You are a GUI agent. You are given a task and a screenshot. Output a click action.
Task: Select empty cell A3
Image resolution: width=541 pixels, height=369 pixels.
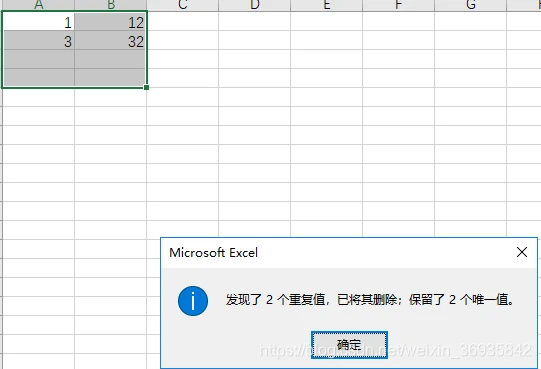38,59
